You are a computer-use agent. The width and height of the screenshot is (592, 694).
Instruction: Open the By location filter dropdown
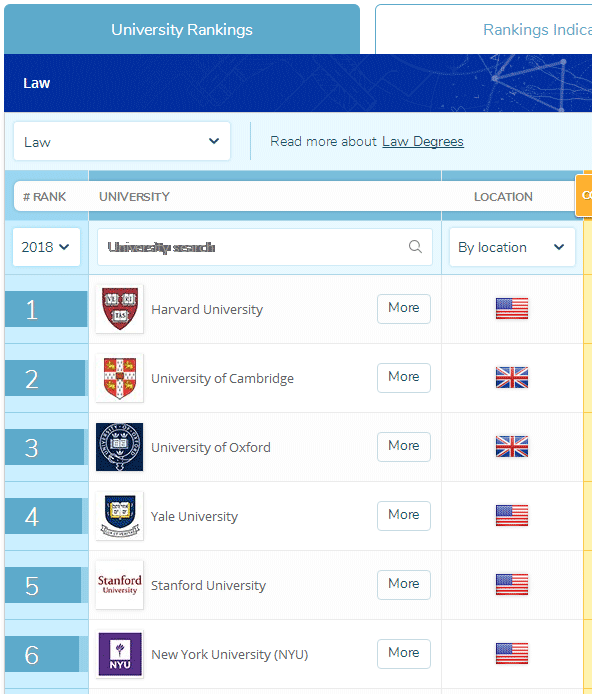tap(512, 247)
